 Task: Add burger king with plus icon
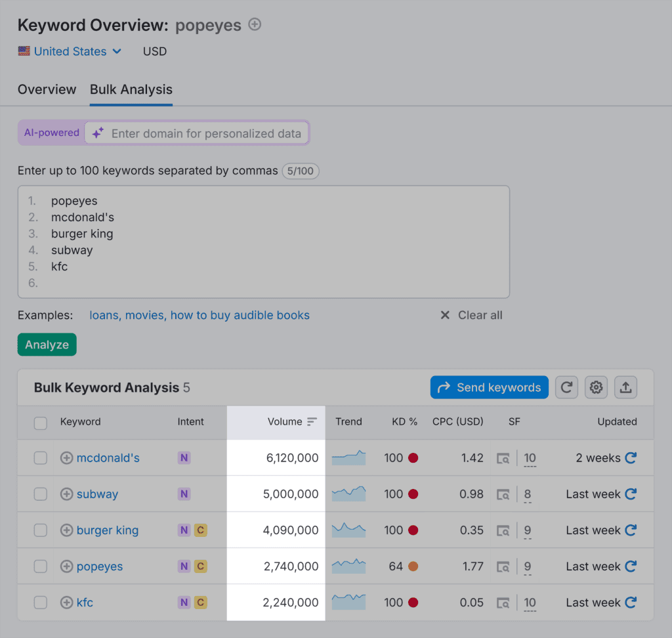pos(66,530)
